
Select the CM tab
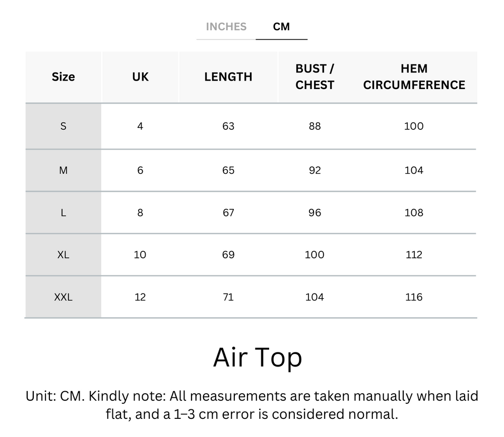pyautogui.click(x=282, y=27)
